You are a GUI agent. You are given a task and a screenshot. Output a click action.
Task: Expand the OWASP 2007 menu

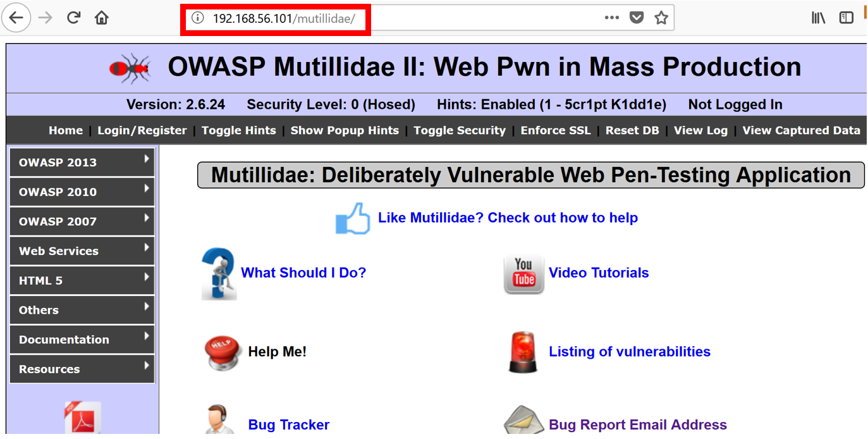click(x=82, y=221)
